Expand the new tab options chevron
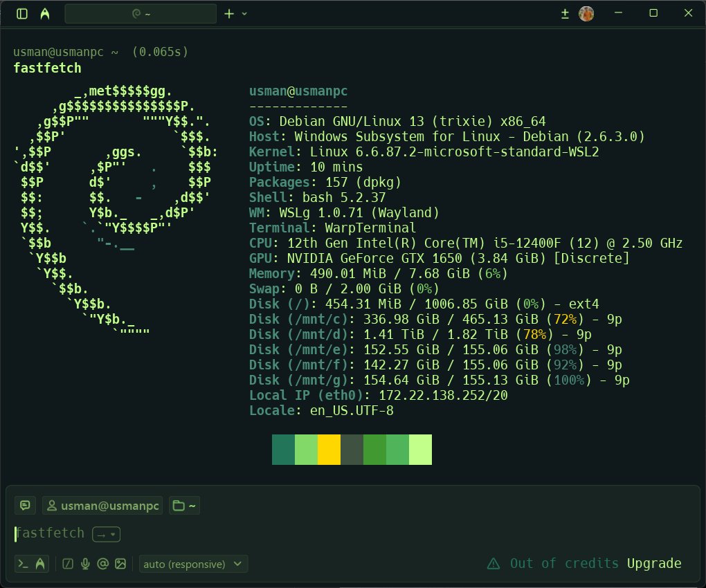This screenshot has height=588, width=706. coord(244,14)
